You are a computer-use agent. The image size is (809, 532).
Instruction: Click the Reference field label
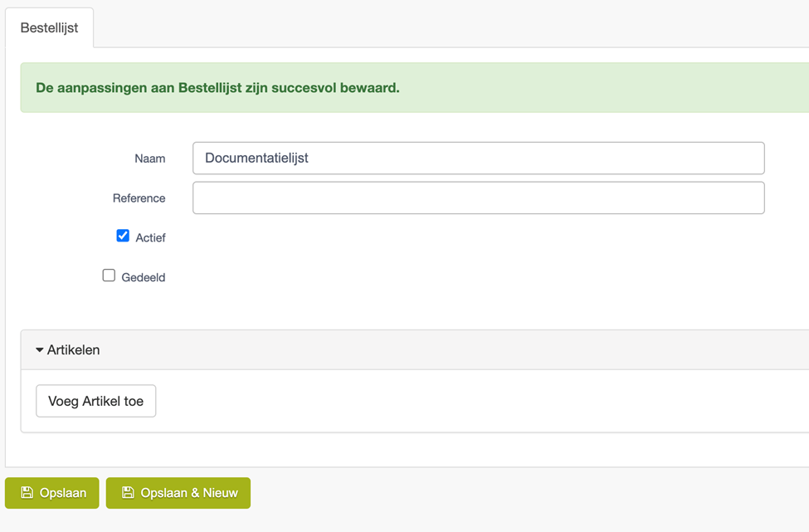pyautogui.click(x=139, y=198)
